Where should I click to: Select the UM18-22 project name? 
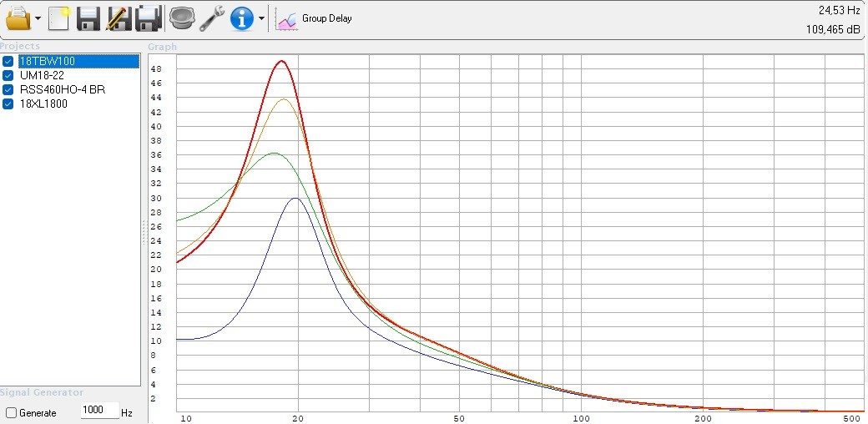[42, 76]
